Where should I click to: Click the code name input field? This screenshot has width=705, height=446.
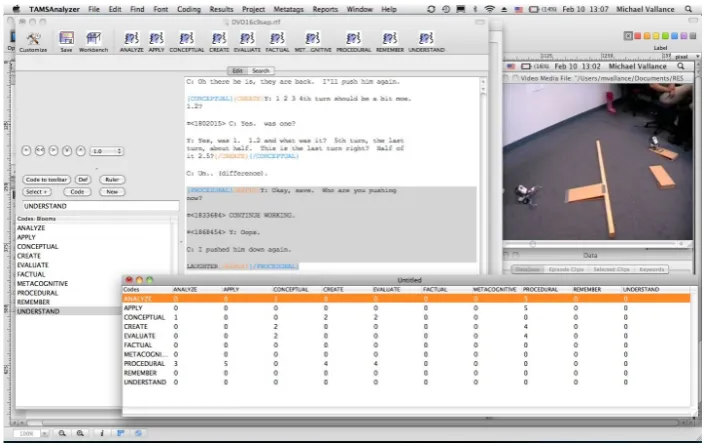coord(101,206)
